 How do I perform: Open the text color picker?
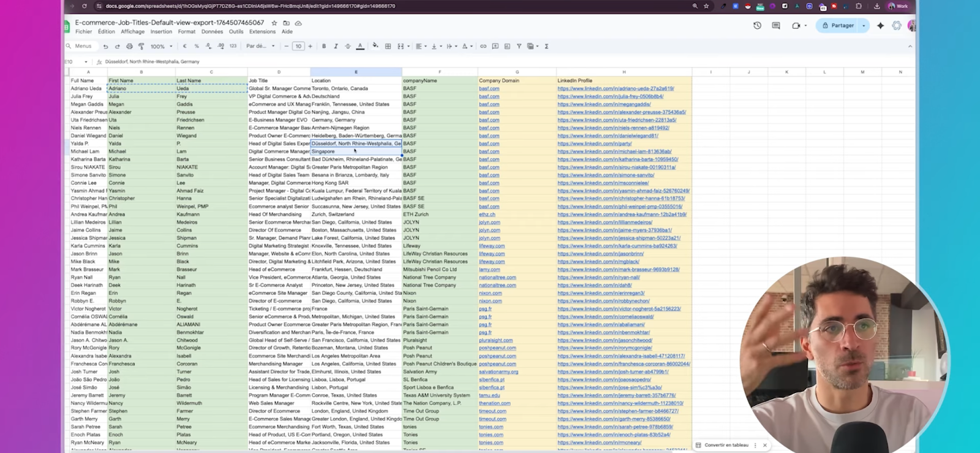pos(360,47)
